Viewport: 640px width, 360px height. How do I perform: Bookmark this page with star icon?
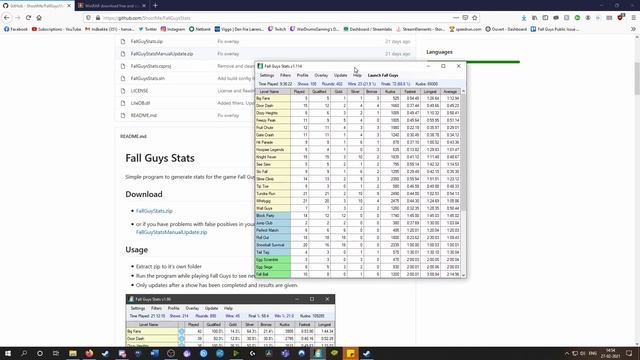[474, 18]
